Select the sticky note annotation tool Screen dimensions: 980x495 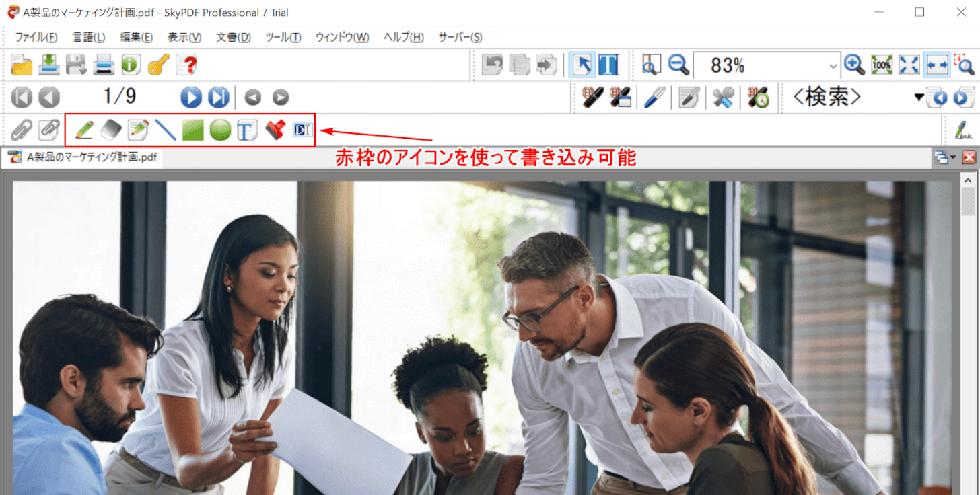[138, 130]
